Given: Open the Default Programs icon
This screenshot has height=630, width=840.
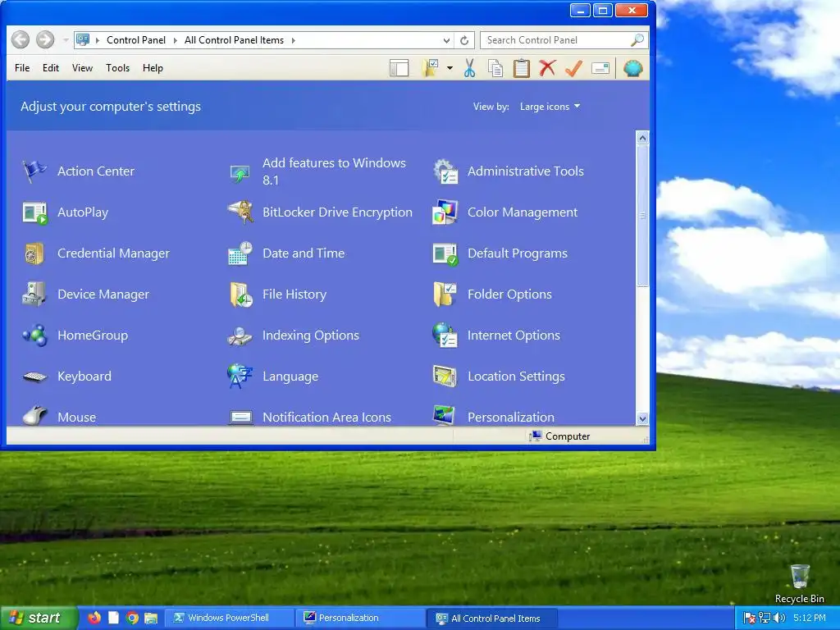Looking at the screenshot, I should (x=445, y=253).
